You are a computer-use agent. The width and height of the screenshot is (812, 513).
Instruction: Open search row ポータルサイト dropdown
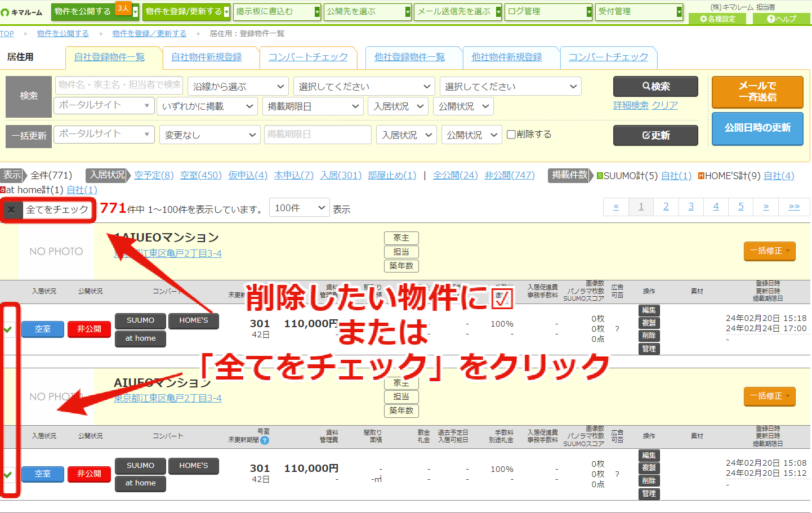[104, 105]
